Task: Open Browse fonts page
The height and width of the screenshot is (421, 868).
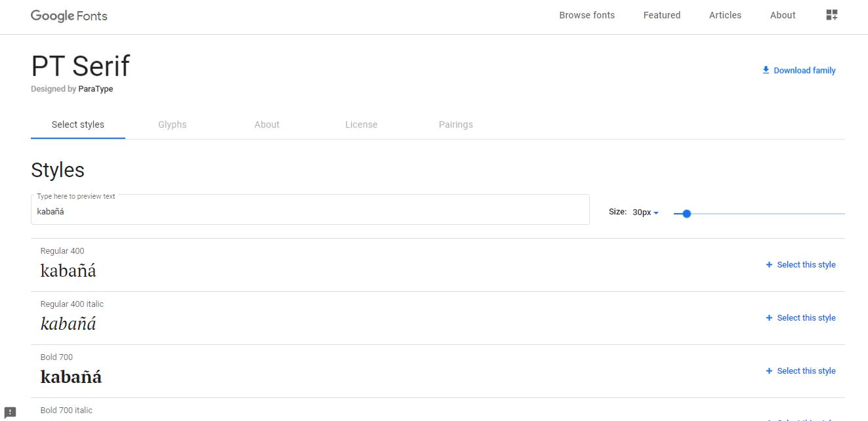Action: [587, 15]
